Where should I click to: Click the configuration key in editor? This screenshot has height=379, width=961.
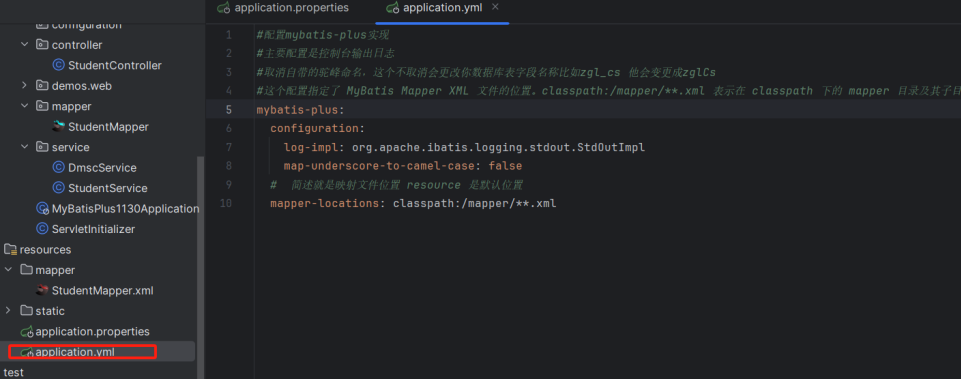314,129
